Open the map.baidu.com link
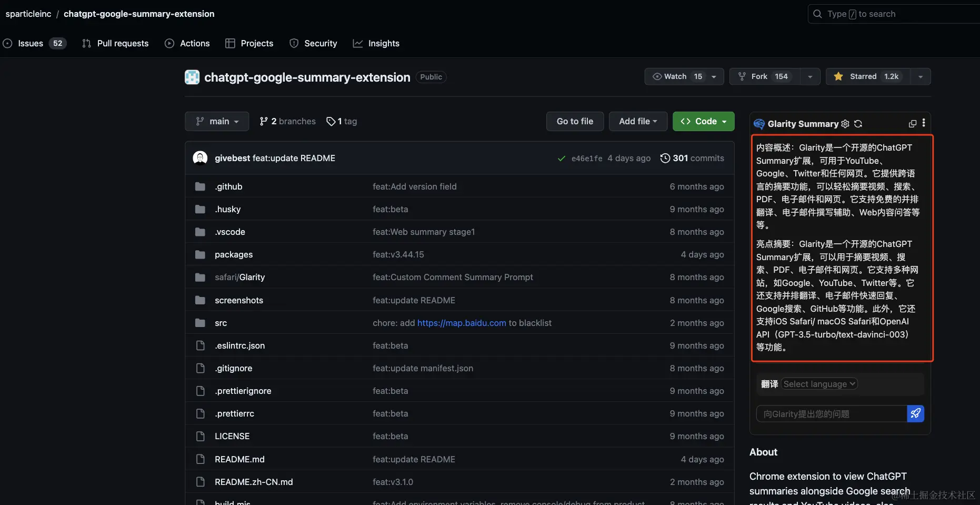Viewport: 980px width, 505px height. (462, 323)
